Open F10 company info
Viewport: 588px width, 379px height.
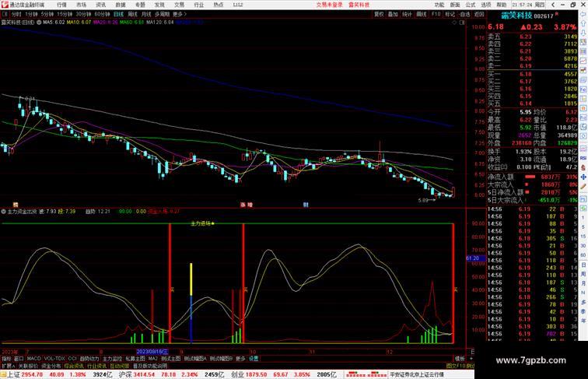pos(436,14)
